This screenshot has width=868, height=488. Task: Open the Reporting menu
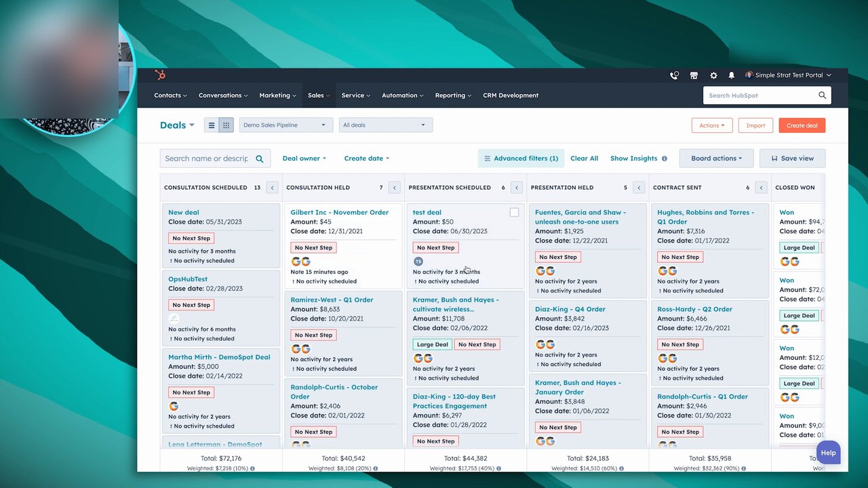coord(453,96)
